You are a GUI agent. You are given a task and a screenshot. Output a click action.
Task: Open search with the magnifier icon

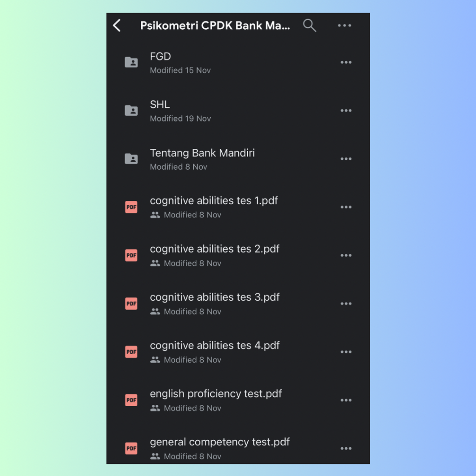(x=309, y=26)
